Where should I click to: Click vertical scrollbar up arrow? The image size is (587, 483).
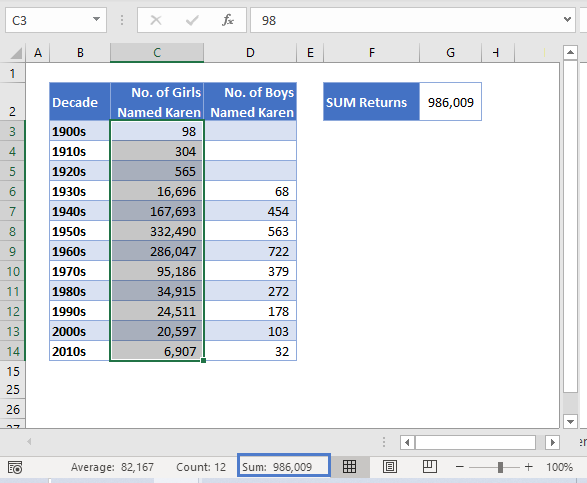click(570, 52)
